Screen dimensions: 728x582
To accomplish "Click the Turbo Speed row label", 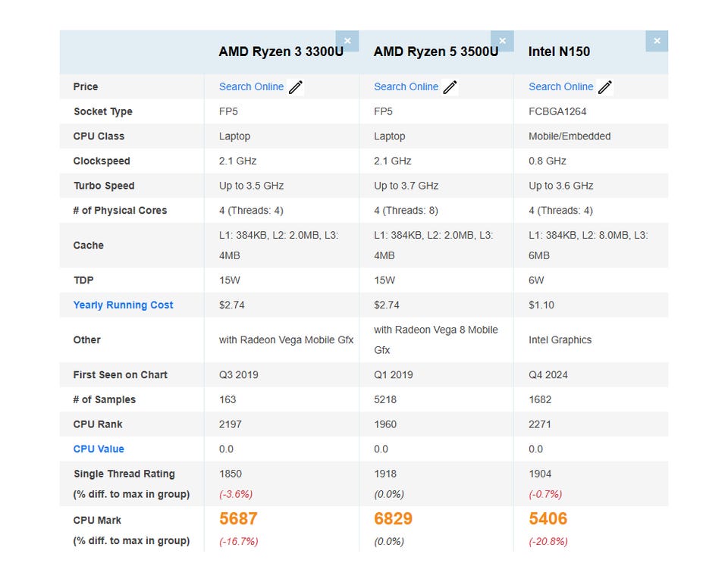I will click(x=104, y=186).
